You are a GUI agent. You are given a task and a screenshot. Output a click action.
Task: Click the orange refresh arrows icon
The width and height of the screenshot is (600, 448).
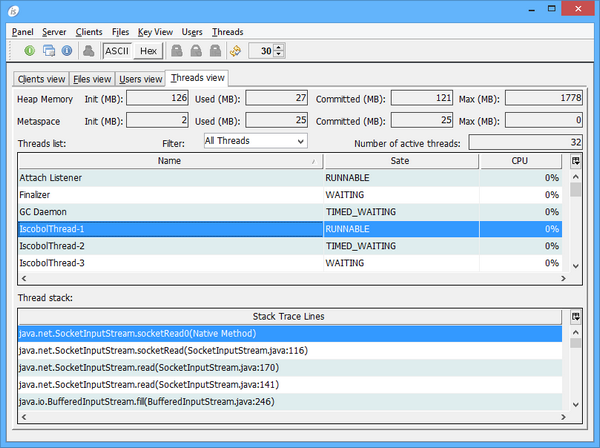pyautogui.click(x=235, y=51)
